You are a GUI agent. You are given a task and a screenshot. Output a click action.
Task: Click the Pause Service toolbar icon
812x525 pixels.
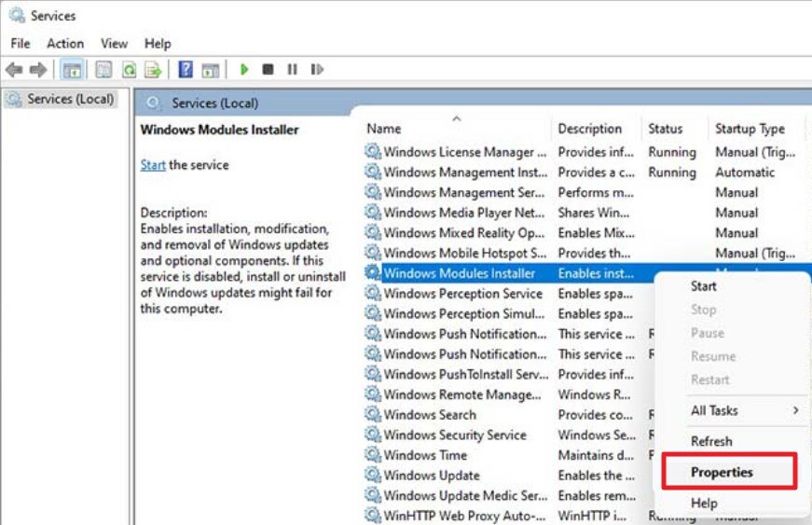(x=292, y=69)
